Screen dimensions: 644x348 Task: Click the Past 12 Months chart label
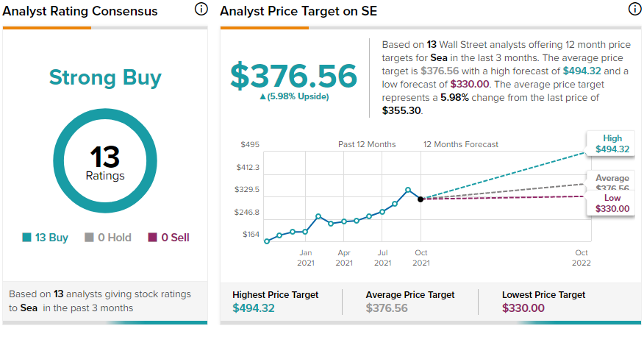click(367, 145)
